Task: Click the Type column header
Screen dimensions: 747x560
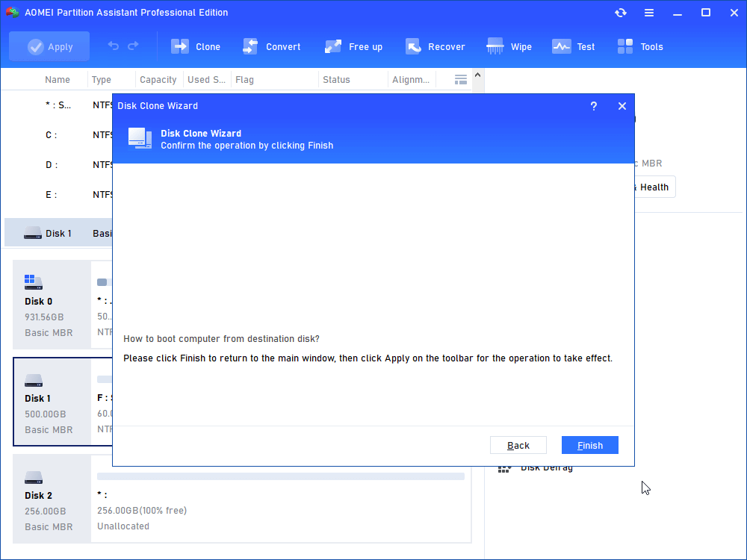Action: point(102,80)
